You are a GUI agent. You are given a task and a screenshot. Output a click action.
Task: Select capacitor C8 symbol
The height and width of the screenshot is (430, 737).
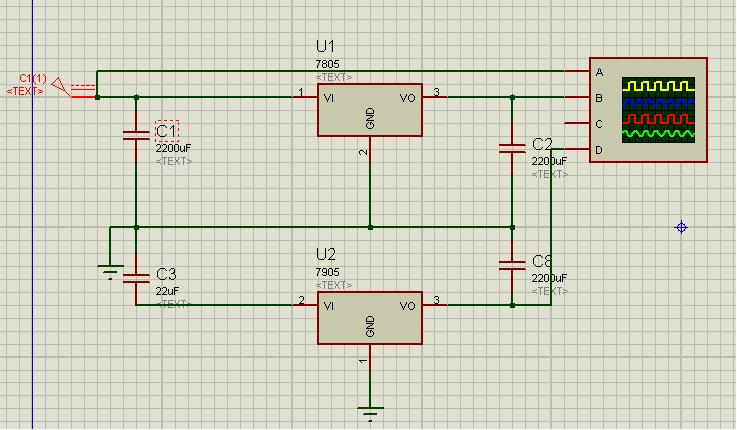[x=512, y=266]
